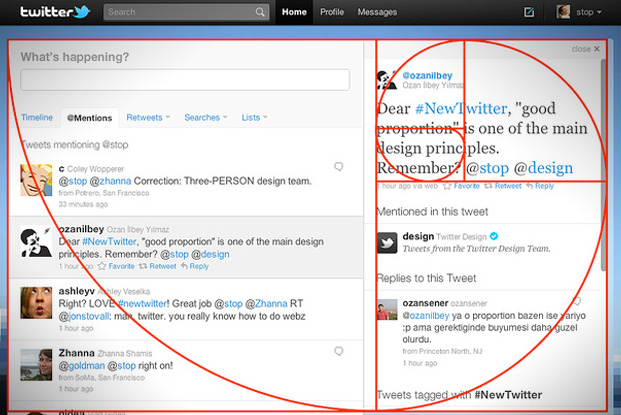Click ozansener's avatar in the replies
The height and width of the screenshot is (415, 621).
387,309
